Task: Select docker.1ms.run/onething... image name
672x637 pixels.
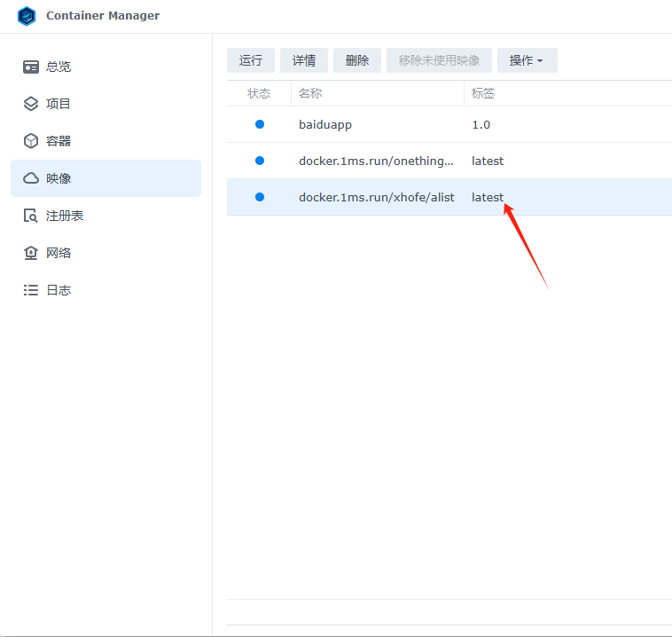Action: [x=376, y=161]
